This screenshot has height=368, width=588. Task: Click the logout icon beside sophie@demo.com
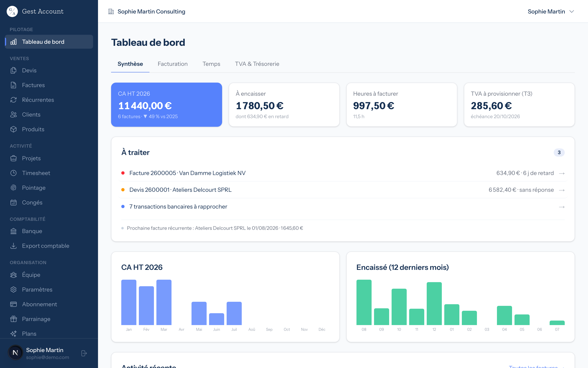tap(84, 353)
